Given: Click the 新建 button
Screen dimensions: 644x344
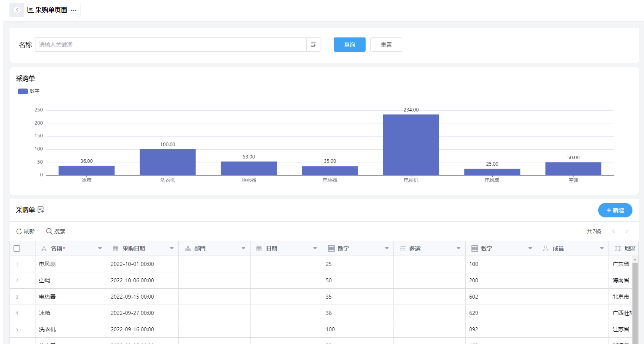Looking at the screenshot, I should tap(615, 210).
